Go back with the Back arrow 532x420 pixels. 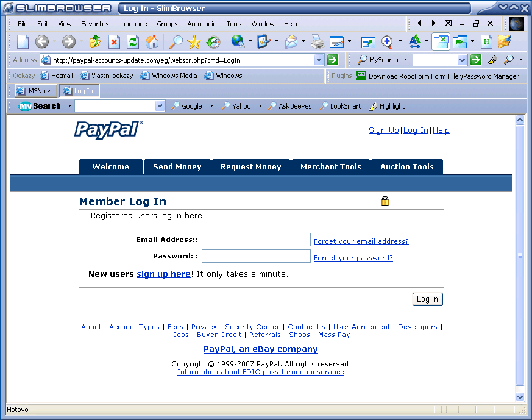click(42, 41)
